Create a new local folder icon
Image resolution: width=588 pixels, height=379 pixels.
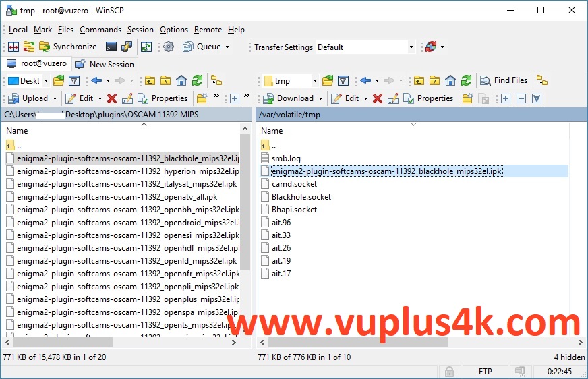point(202,98)
